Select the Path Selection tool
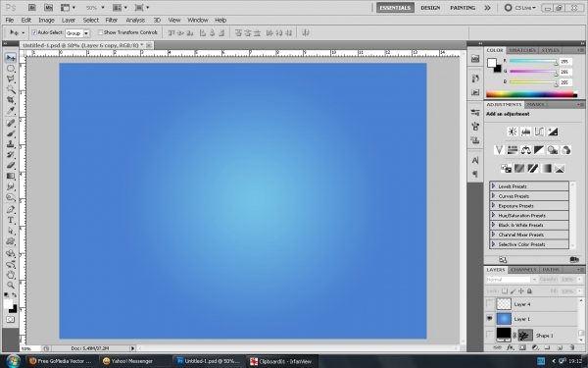Image resolution: width=588 pixels, height=368 pixels. tap(11, 231)
